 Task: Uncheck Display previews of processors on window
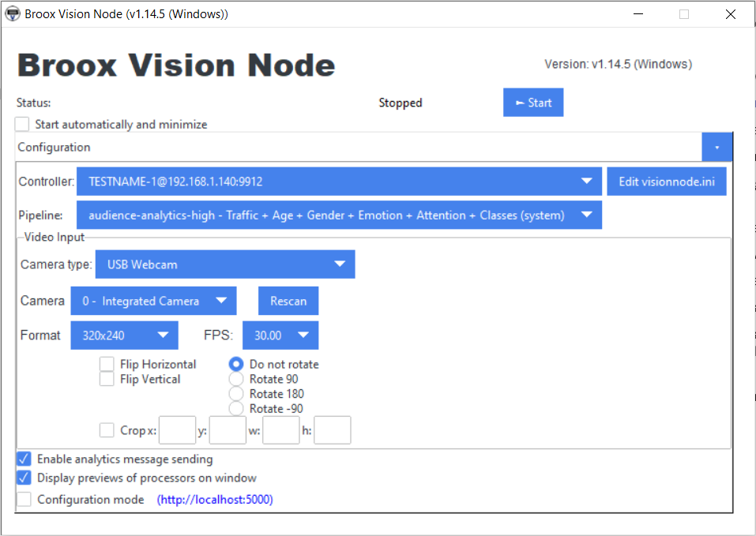(24, 478)
